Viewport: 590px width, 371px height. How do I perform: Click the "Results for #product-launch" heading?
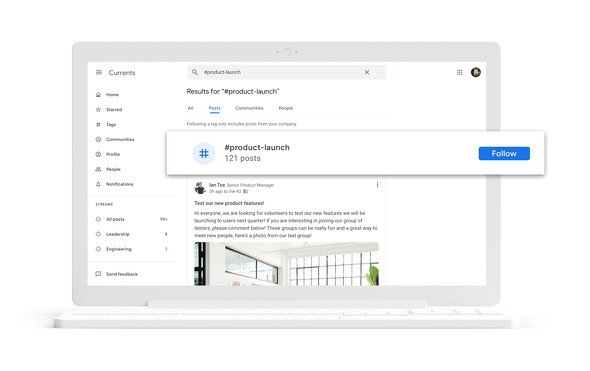click(233, 91)
